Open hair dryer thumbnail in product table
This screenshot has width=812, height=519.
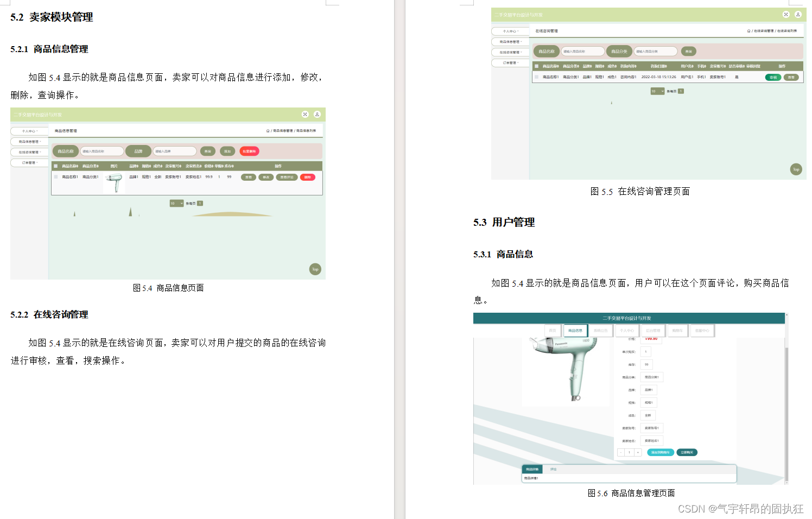click(115, 183)
